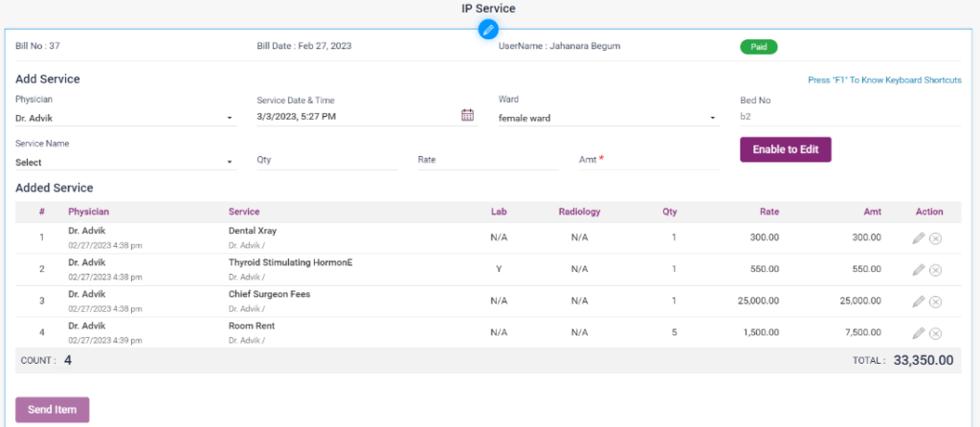Screen dimensions: 980x427
Task: Delete the Thyroid Stimulating HormonE row
Action: click(x=935, y=270)
